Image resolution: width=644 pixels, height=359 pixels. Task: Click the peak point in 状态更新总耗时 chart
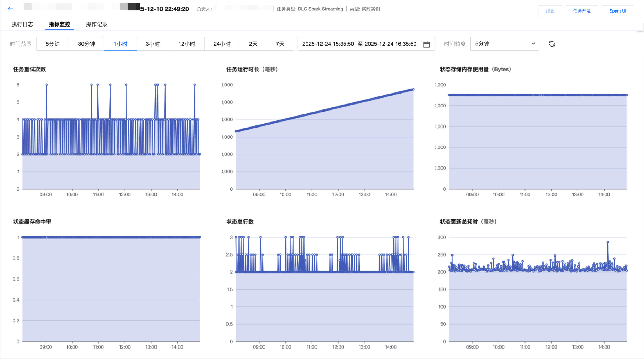click(x=608, y=242)
